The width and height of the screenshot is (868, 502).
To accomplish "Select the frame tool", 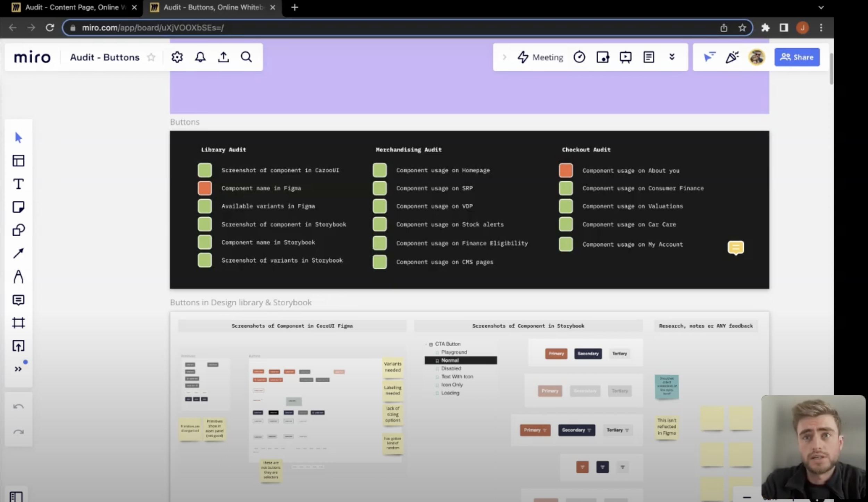I will 18,323.
